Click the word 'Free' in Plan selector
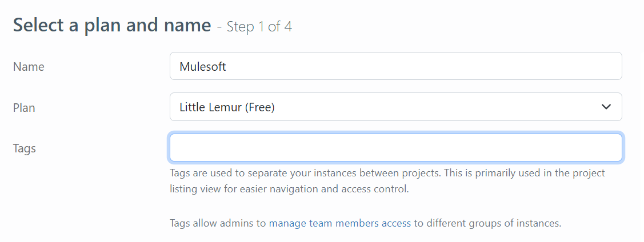Viewport: 644px width, 242px height. (x=259, y=107)
